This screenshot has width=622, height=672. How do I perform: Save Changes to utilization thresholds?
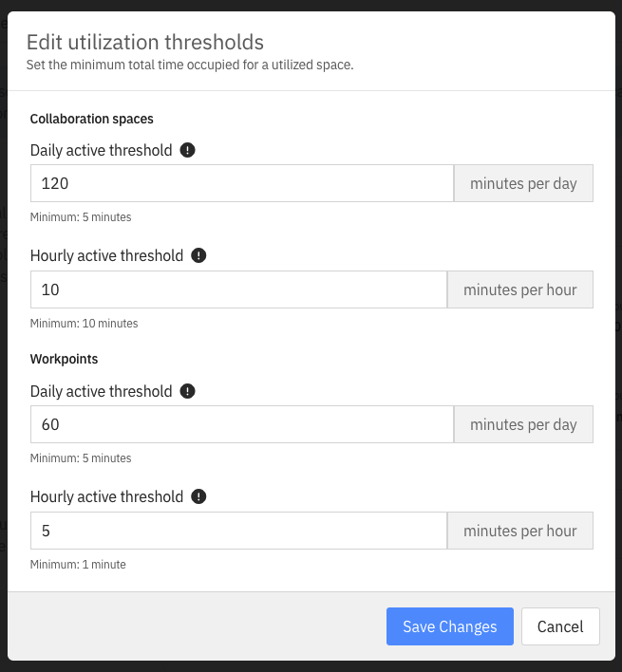[x=450, y=626]
